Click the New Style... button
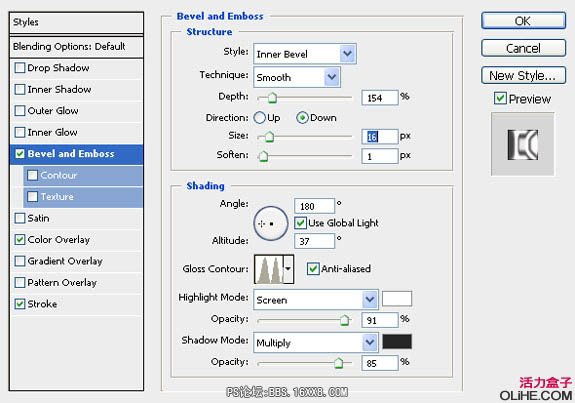Image resolution: width=575 pixels, height=403 pixels. coord(523,75)
